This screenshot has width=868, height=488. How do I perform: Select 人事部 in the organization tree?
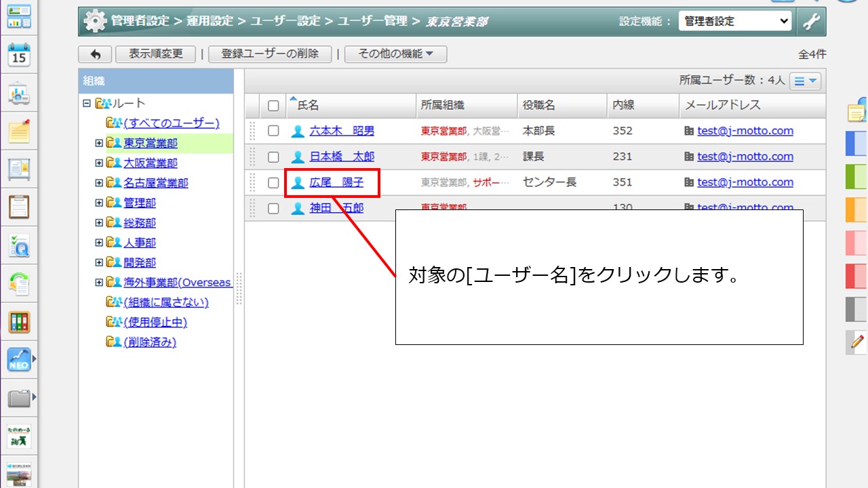point(140,243)
